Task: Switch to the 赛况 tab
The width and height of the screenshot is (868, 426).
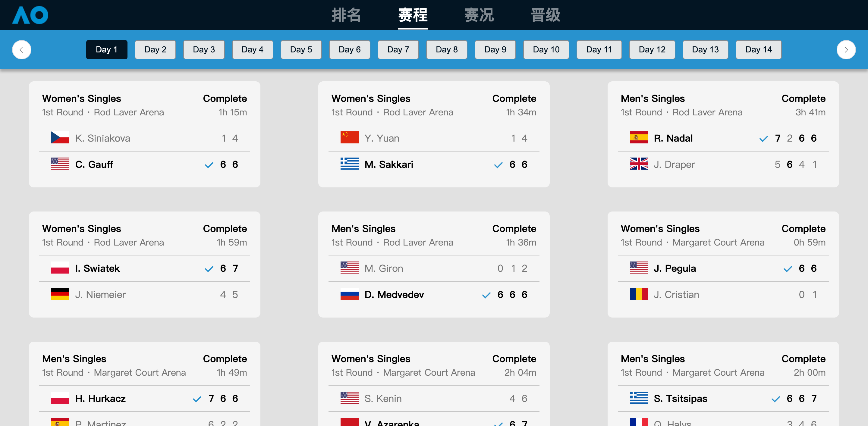Action: click(x=479, y=15)
